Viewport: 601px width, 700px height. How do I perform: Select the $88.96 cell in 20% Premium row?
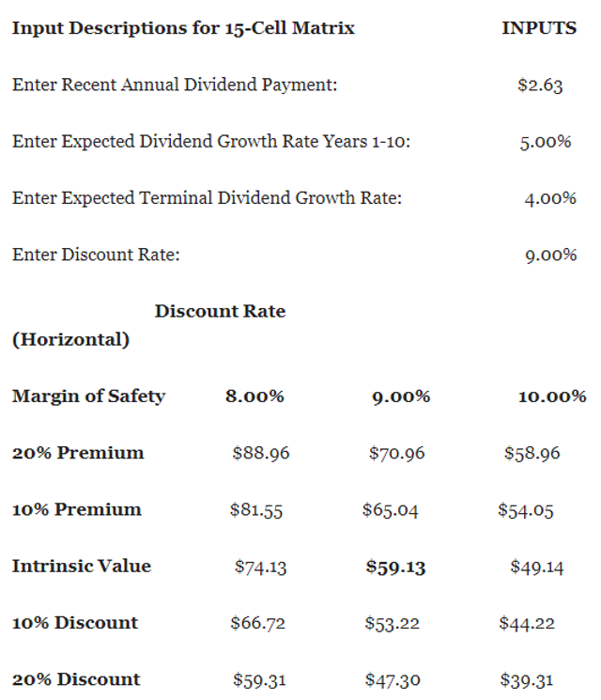261,453
